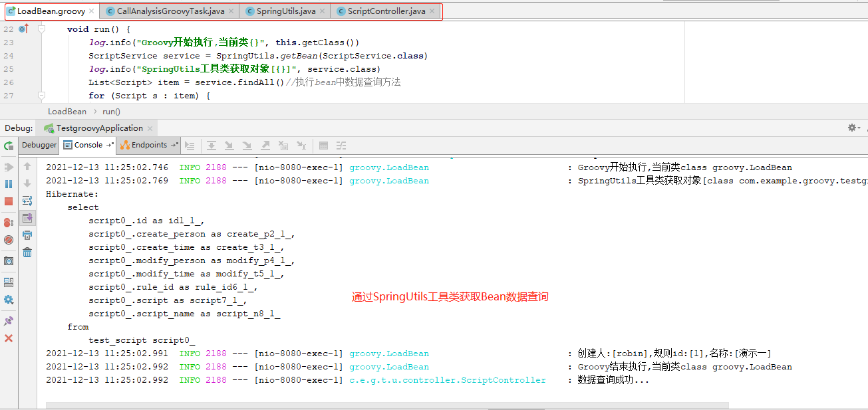Screen dimensions: 868x410
Task: Toggle mute breakpoints
Action: tap(9, 239)
